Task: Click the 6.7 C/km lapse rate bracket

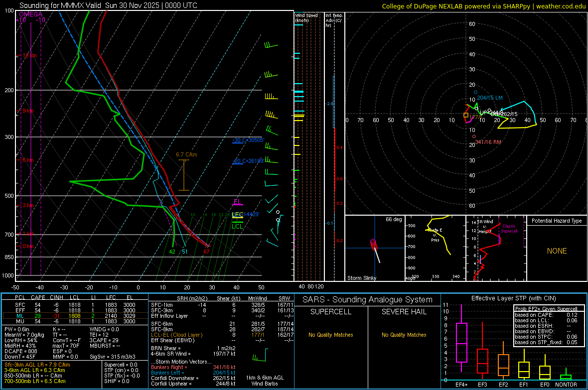Action: [184, 175]
